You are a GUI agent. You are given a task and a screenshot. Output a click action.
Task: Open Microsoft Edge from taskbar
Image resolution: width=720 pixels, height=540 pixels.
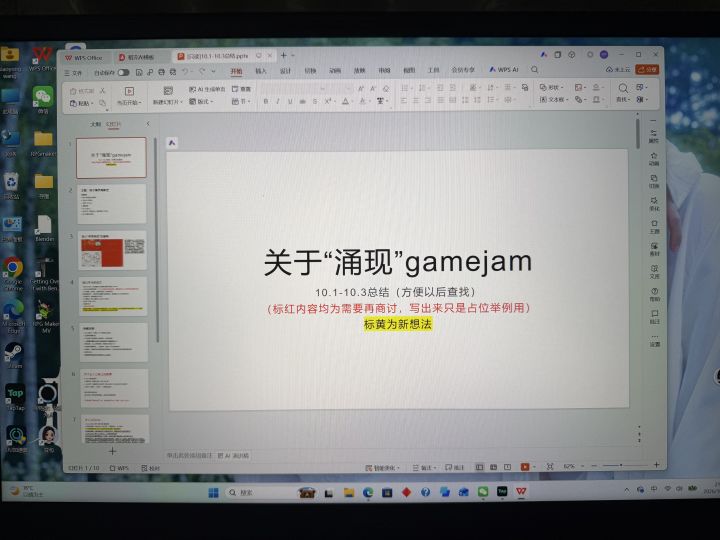click(368, 492)
